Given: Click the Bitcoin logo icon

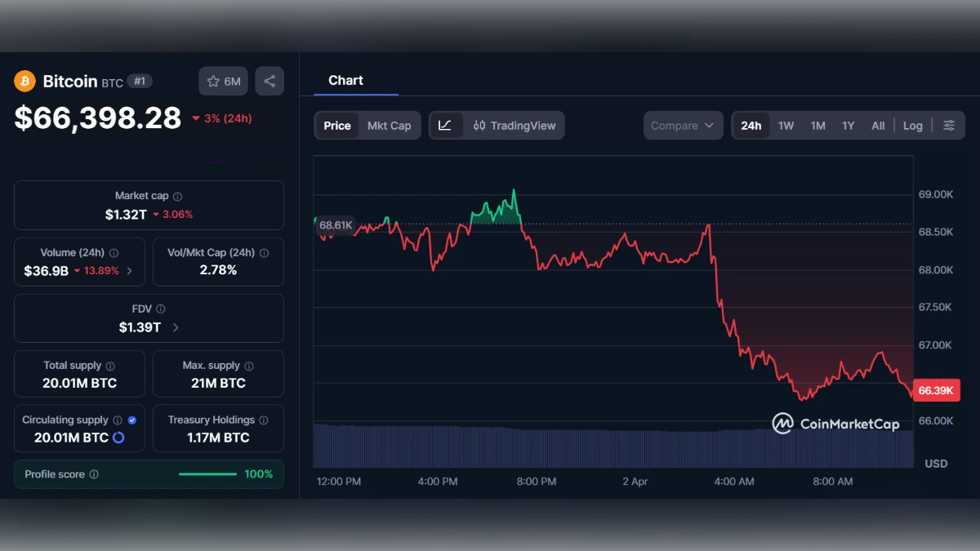Looking at the screenshot, I should tap(27, 81).
